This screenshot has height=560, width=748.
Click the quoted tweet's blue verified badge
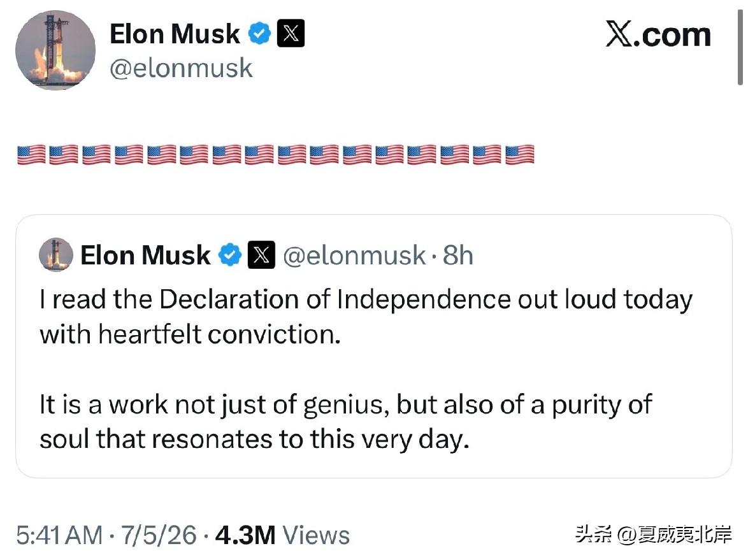(x=230, y=255)
